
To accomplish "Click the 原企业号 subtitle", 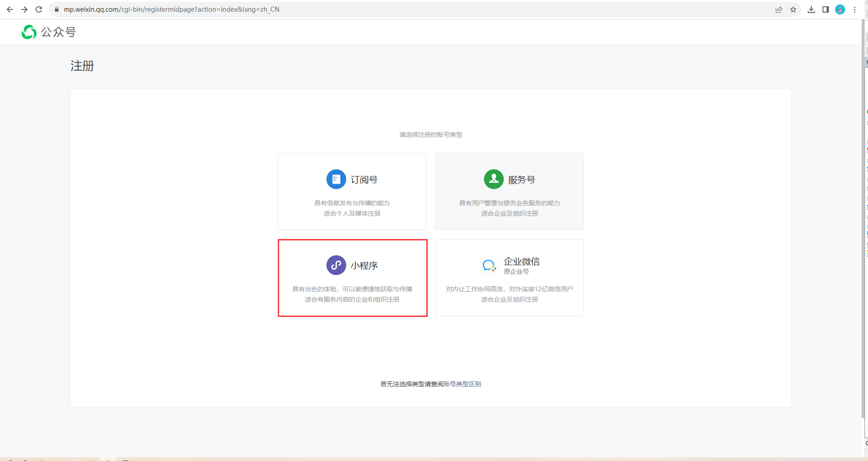I will click(x=516, y=271).
